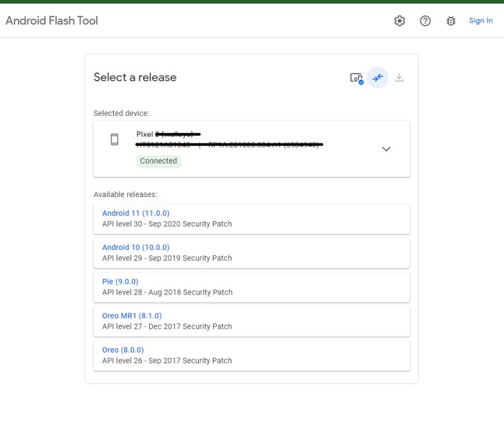Click the Selected device label

click(x=122, y=113)
